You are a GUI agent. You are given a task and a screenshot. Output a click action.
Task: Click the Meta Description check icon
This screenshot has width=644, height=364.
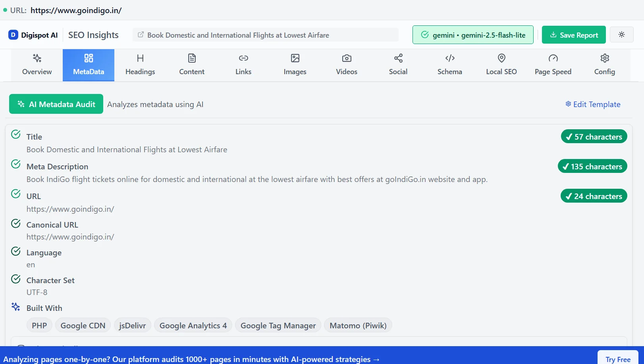pos(16,164)
